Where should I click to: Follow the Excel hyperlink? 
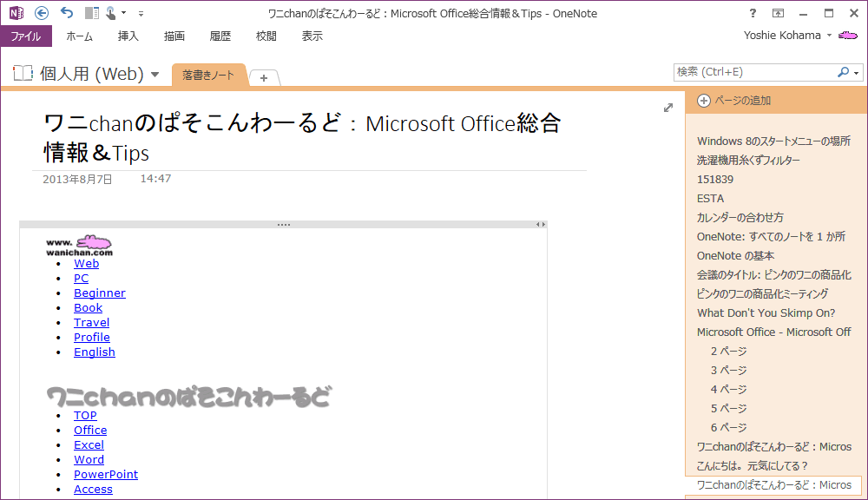click(x=89, y=445)
